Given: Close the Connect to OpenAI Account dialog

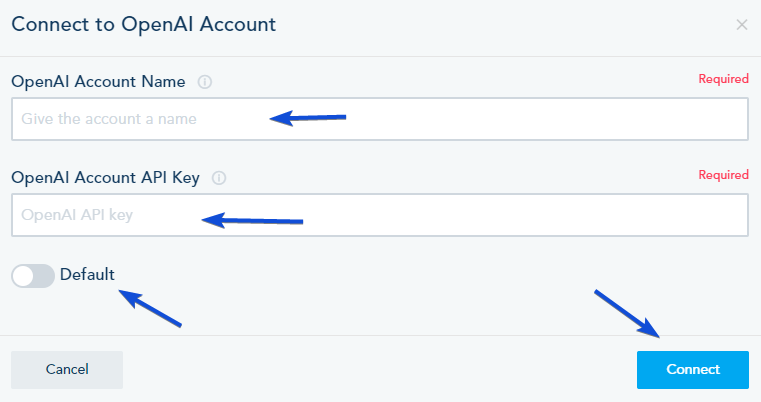Looking at the screenshot, I should click(x=741, y=24).
